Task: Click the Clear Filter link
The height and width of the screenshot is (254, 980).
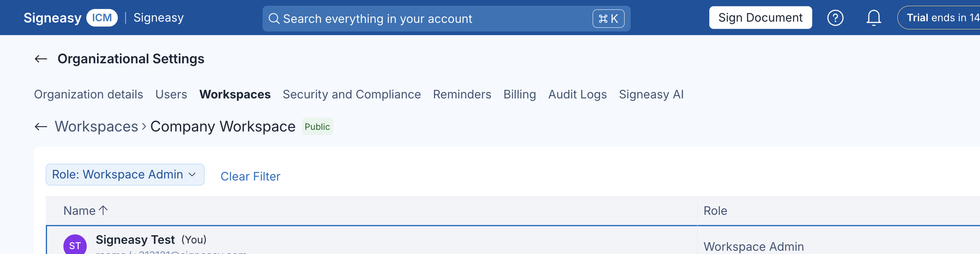Action: [x=250, y=176]
